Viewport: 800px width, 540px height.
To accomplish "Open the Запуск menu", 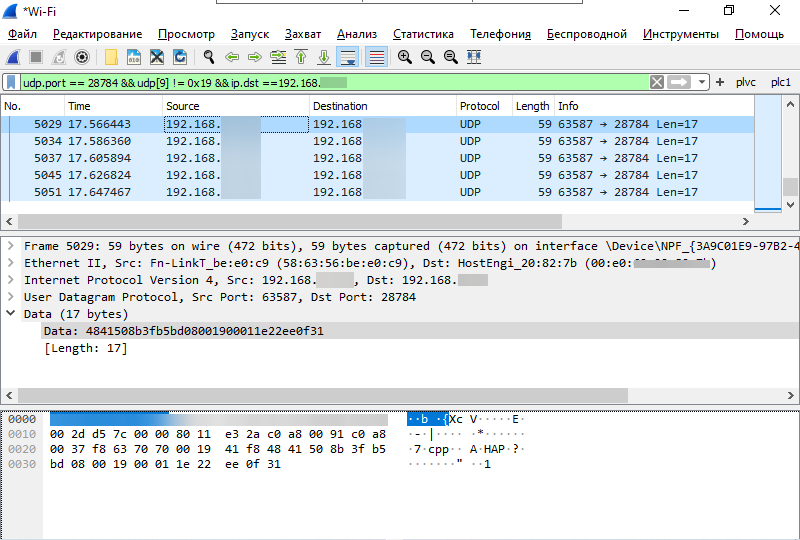I will (x=249, y=34).
